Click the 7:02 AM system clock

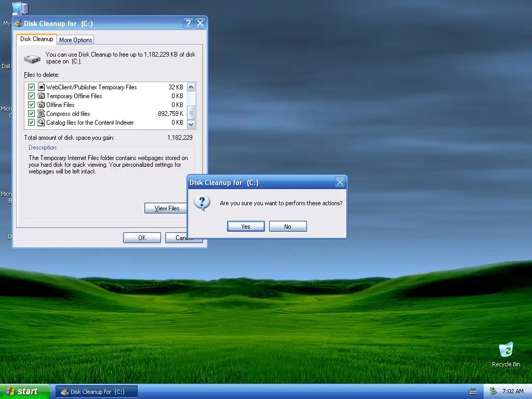click(513, 392)
